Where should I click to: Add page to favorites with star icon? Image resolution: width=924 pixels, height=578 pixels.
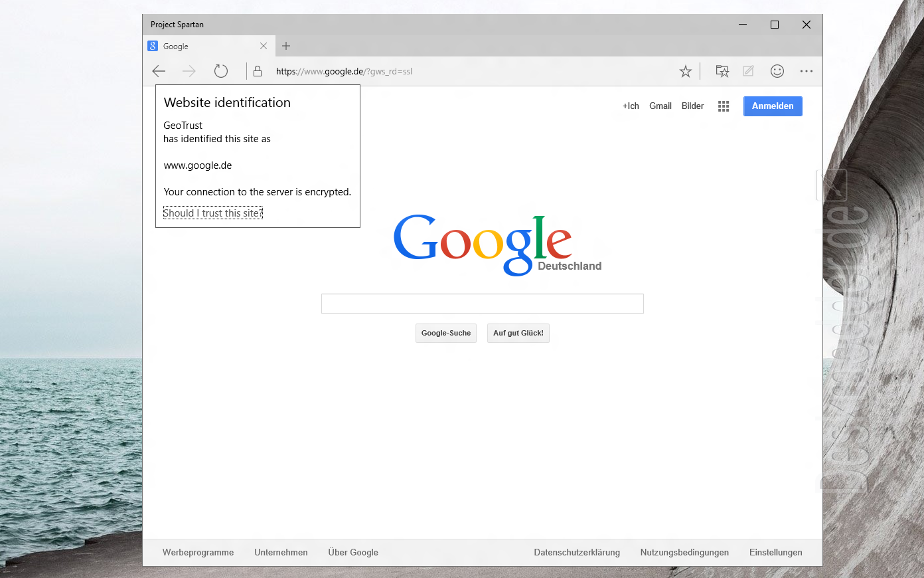click(x=686, y=71)
